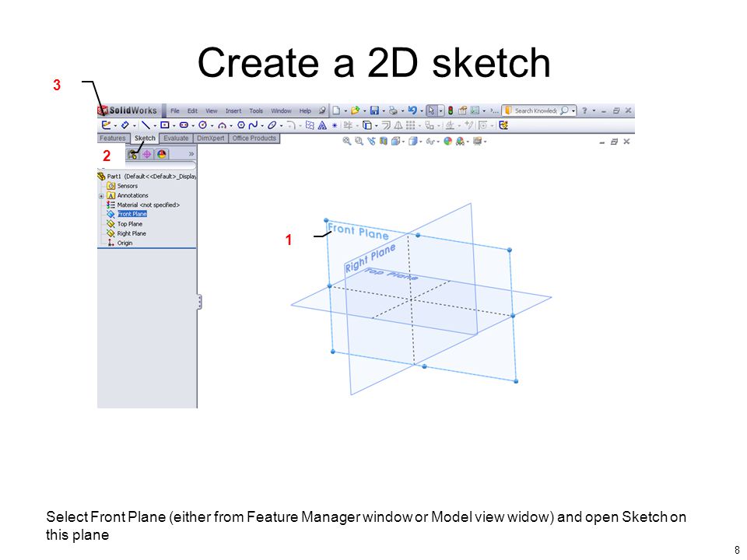Click the Print icon
Screen dimensions: 747x560
click(393, 110)
